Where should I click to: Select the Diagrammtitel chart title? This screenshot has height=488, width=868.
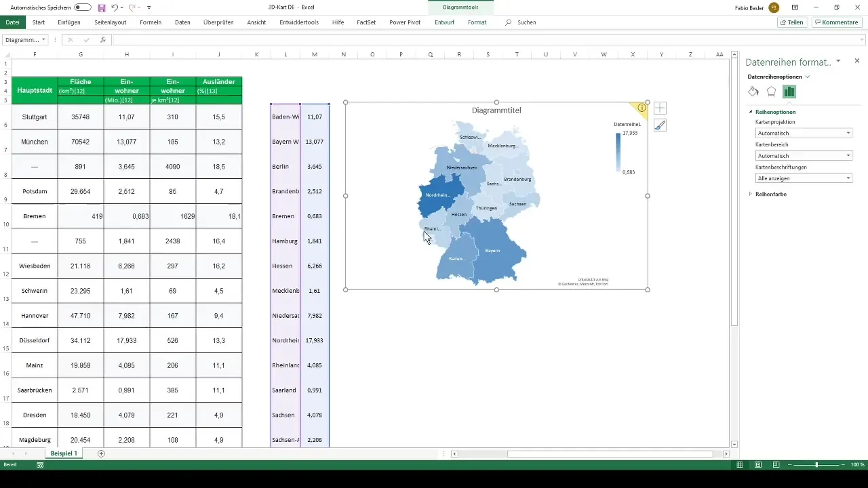click(496, 110)
